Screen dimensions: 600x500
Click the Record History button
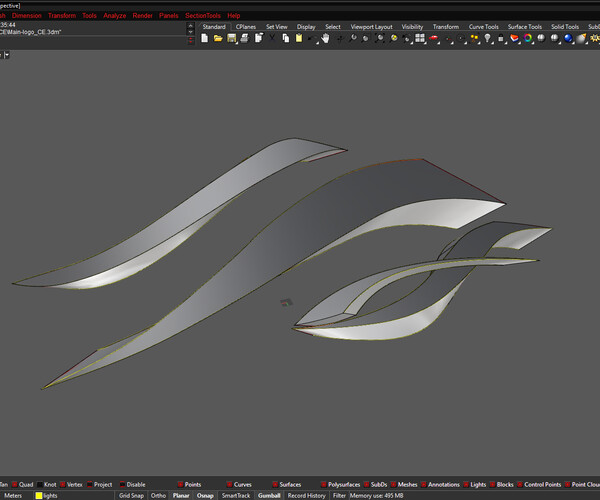point(306,495)
